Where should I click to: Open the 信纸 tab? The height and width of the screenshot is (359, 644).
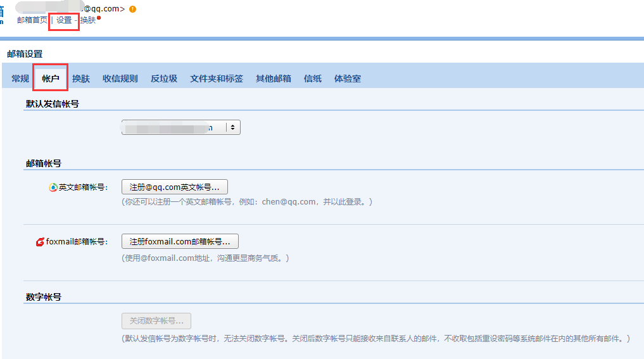coord(313,79)
